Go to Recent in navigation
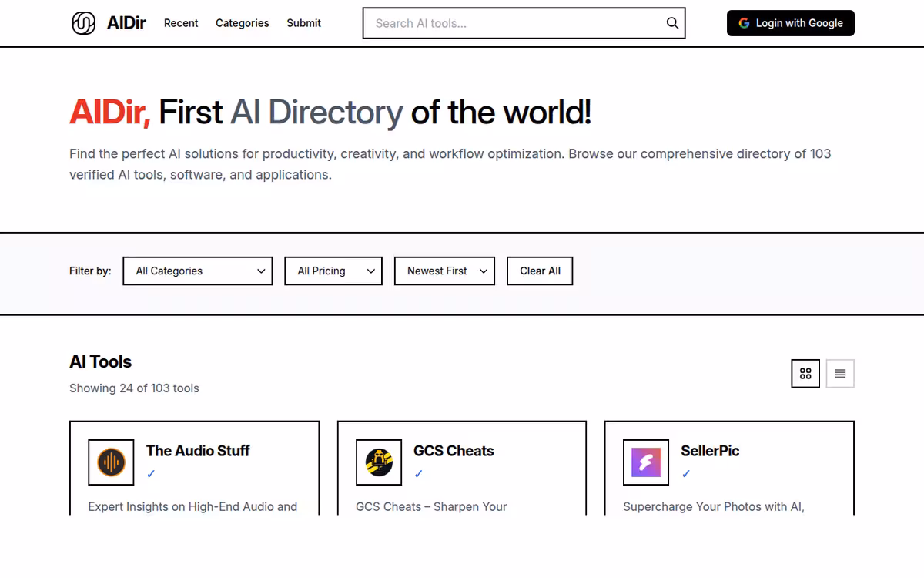This screenshot has width=924, height=578. (181, 23)
